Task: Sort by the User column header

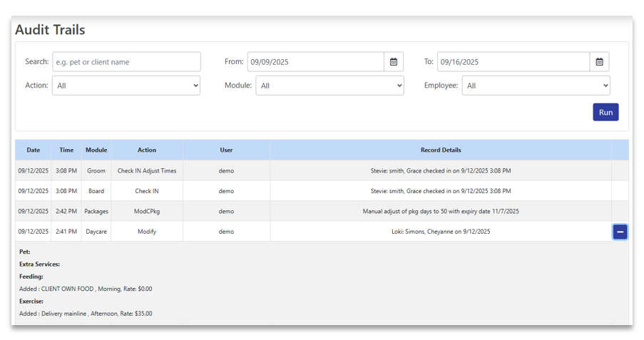Action: tap(226, 150)
